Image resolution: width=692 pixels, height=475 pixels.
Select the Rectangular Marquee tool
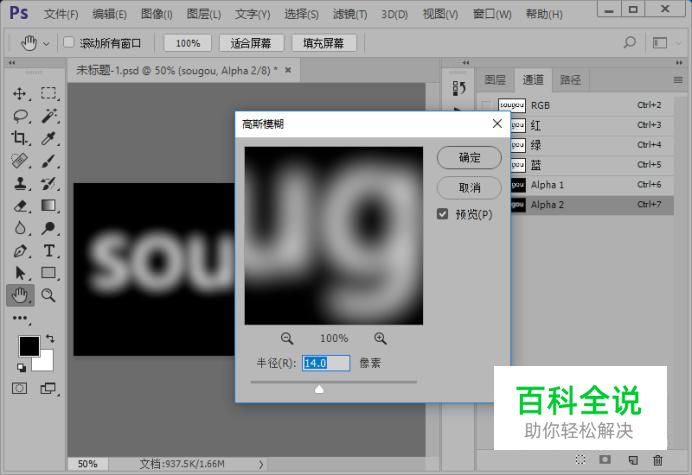(48, 93)
